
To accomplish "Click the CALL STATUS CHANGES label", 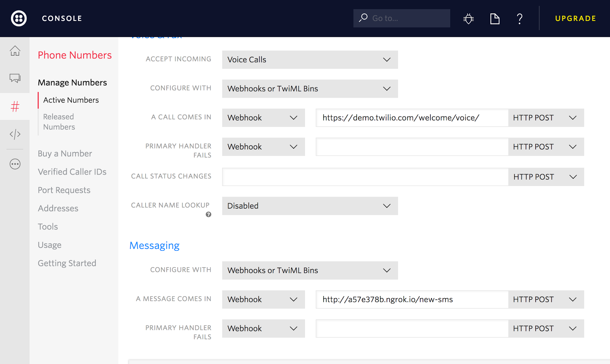I will (x=171, y=176).
